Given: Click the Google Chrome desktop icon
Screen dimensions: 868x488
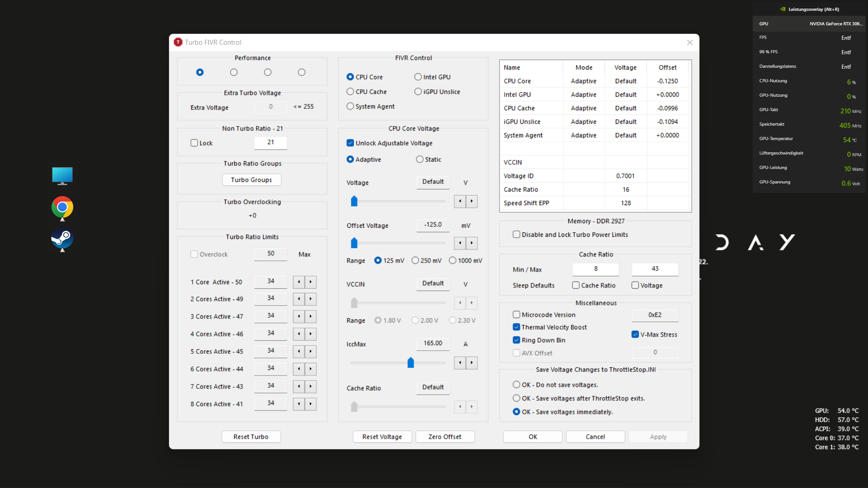Looking at the screenshot, I should point(62,207).
